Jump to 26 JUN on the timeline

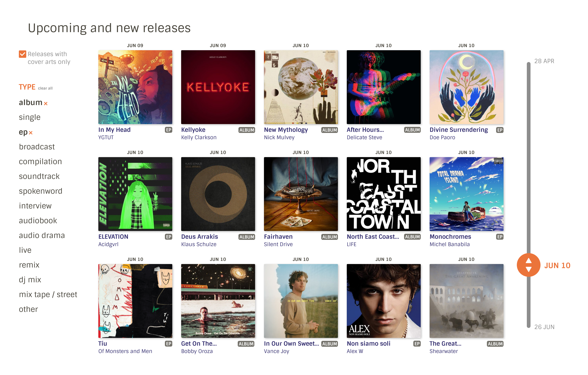(x=544, y=327)
